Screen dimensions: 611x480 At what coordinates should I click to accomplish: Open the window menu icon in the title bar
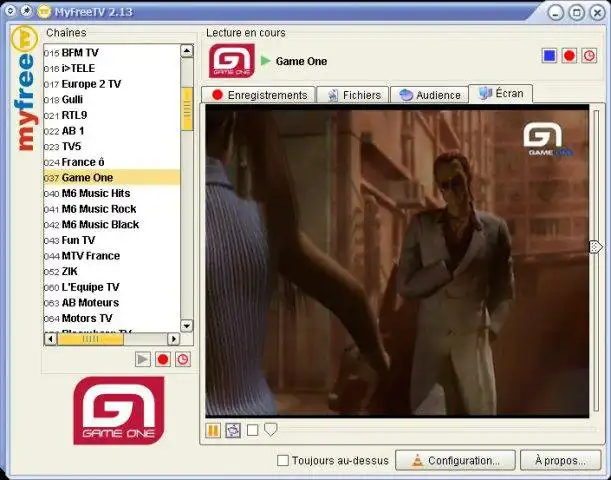click(11, 11)
